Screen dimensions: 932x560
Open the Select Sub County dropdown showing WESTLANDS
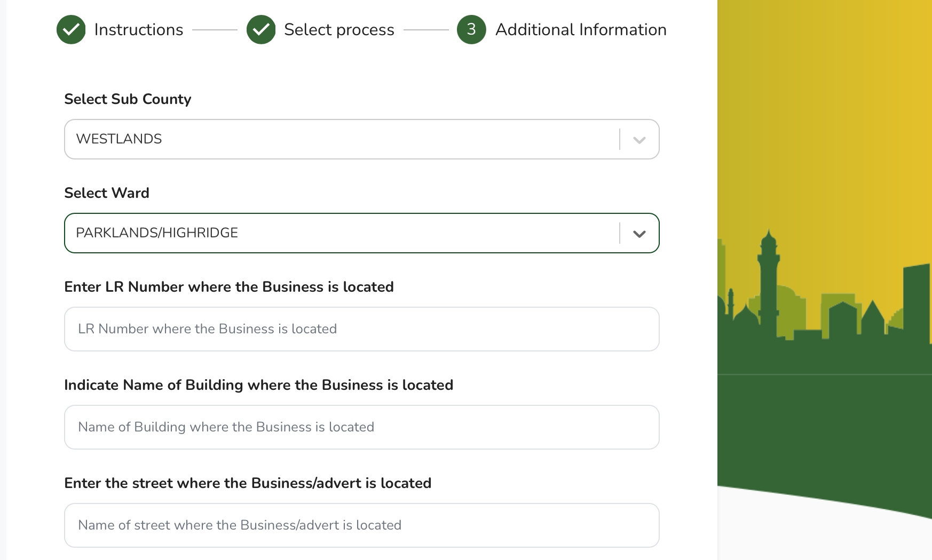[x=362, y=139]
